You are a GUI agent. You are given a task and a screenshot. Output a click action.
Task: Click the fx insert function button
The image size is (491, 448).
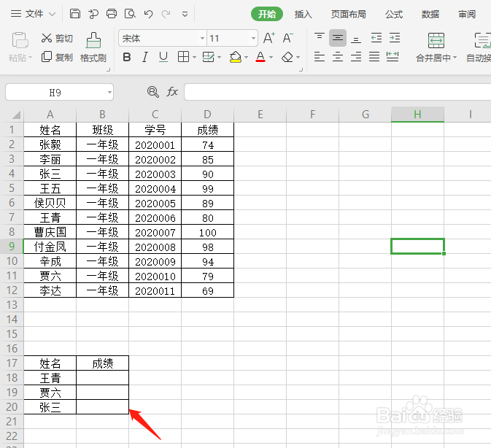172,92
